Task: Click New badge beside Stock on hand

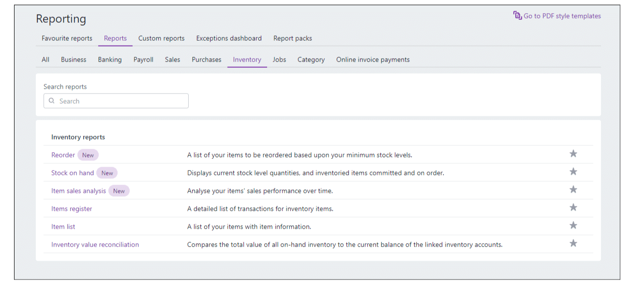Action: pos(107,173)
